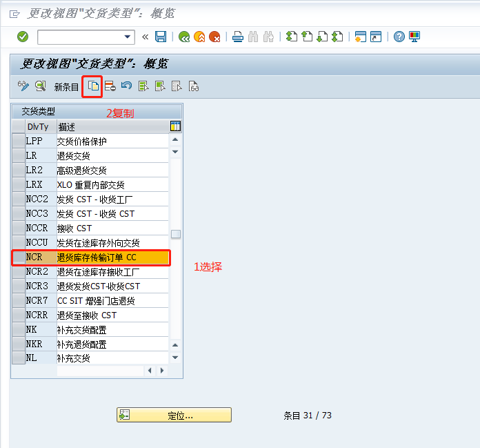Click the horizontal scroll right arrow
480x448 pixels.
pos(162,371)
